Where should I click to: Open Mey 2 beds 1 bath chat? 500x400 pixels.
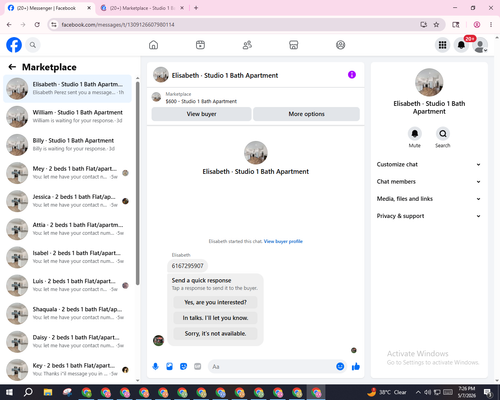pyautogui.click(x=67, y=173)
